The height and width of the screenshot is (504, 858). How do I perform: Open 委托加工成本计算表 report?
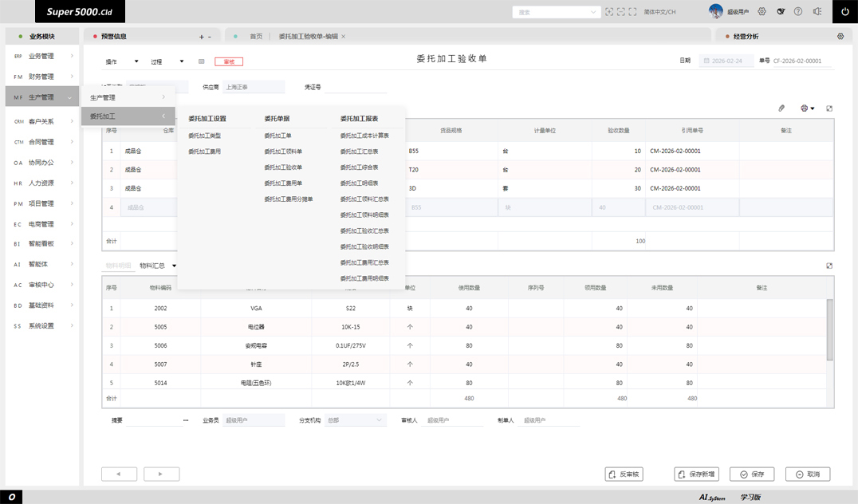pyautogui.click(x=364, y=136)
